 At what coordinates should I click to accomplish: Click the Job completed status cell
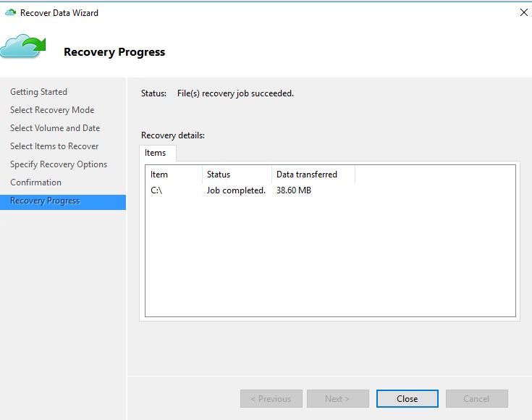click(236, 190)
